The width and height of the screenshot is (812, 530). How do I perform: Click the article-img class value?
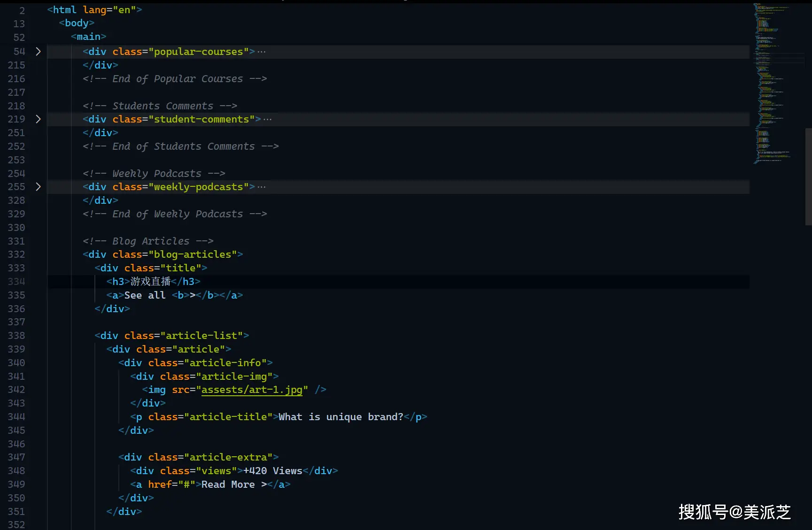pyautogui.click(x=234, y=376)
